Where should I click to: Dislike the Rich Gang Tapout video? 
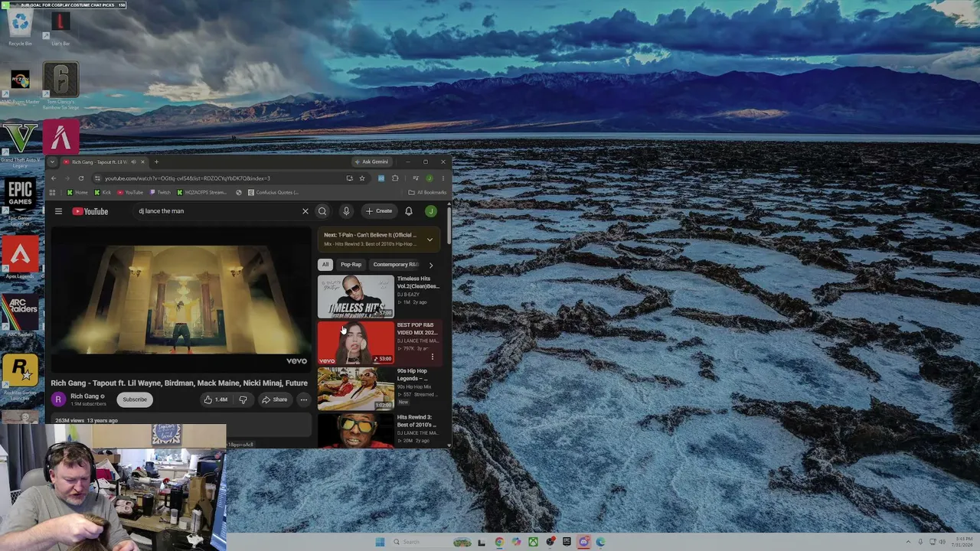243,399
